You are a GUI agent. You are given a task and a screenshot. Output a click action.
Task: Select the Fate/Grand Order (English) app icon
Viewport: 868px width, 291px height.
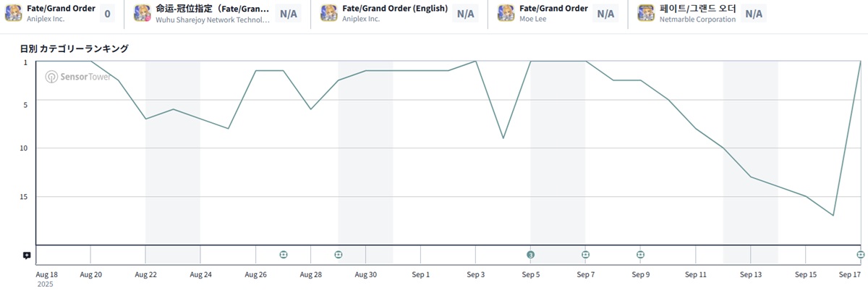328,13
